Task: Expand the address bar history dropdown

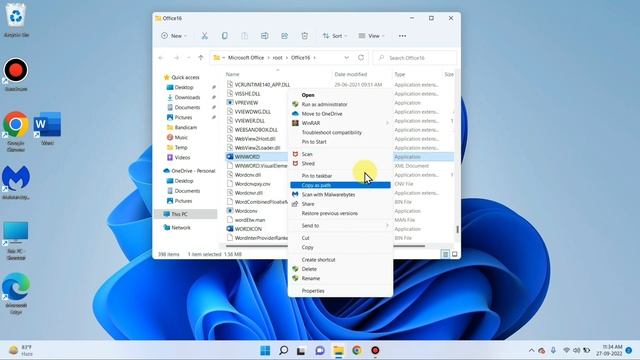Action: [347, 58]
